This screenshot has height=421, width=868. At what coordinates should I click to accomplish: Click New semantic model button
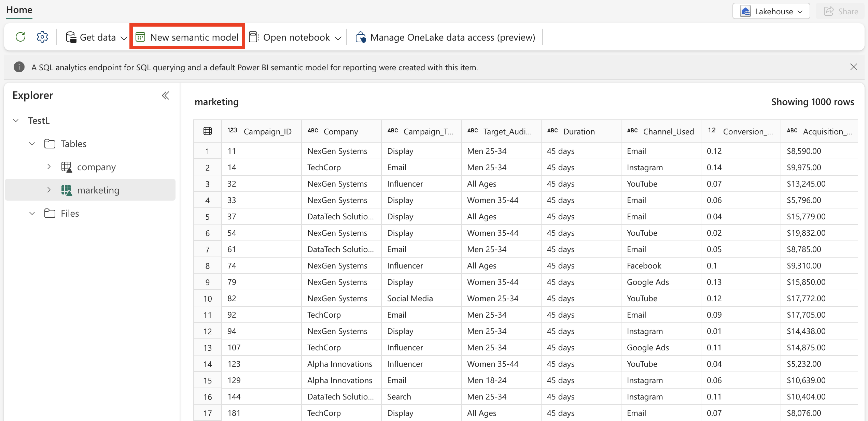[187, 37]
